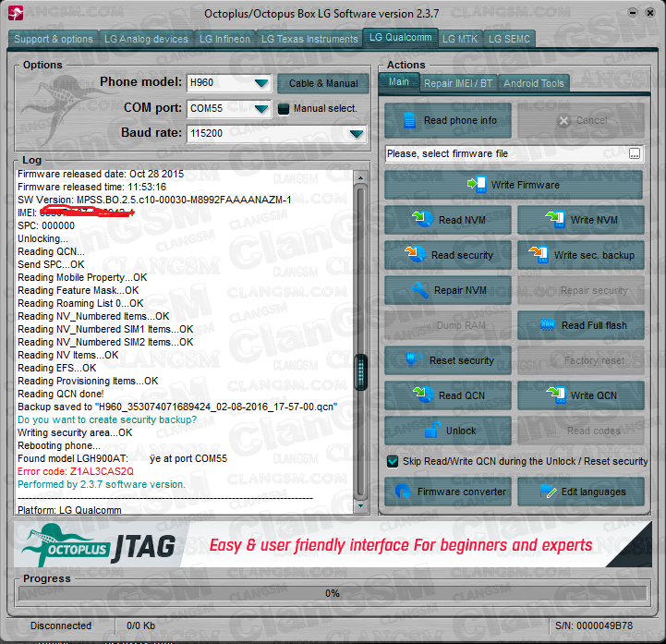
Task: Open the Phone model dropdown
Action: pos(262,83)
